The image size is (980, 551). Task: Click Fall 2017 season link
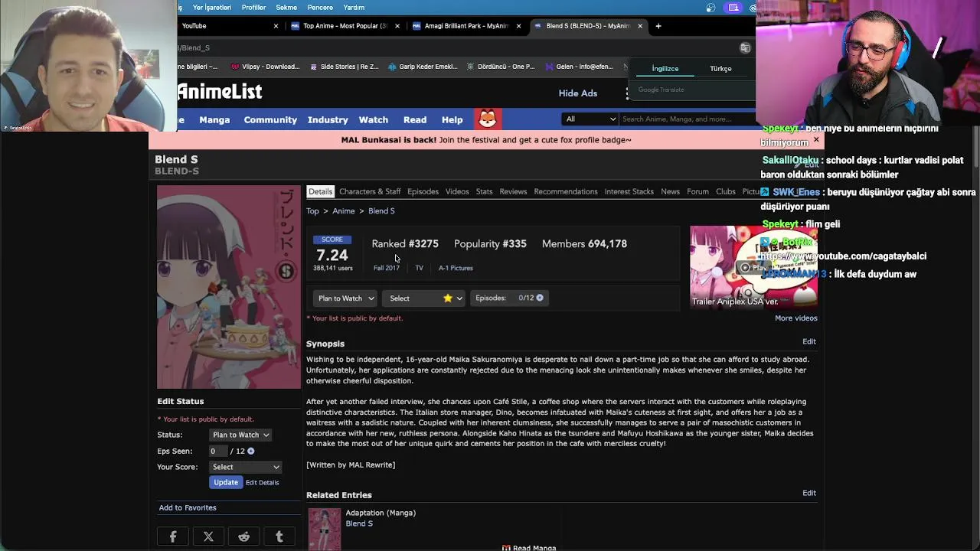(387, 268)
